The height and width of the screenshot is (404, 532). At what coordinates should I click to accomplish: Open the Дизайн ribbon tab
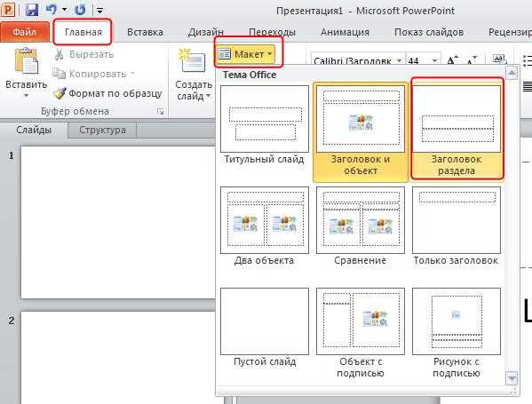click(206, 32)
